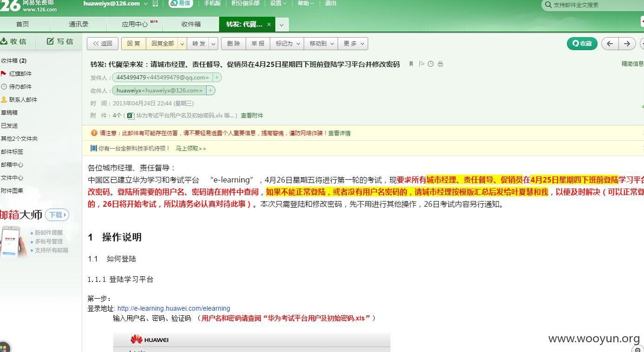644x352 pixels.
Task: Print email using the printer icon
Action: tap(440, 64)
